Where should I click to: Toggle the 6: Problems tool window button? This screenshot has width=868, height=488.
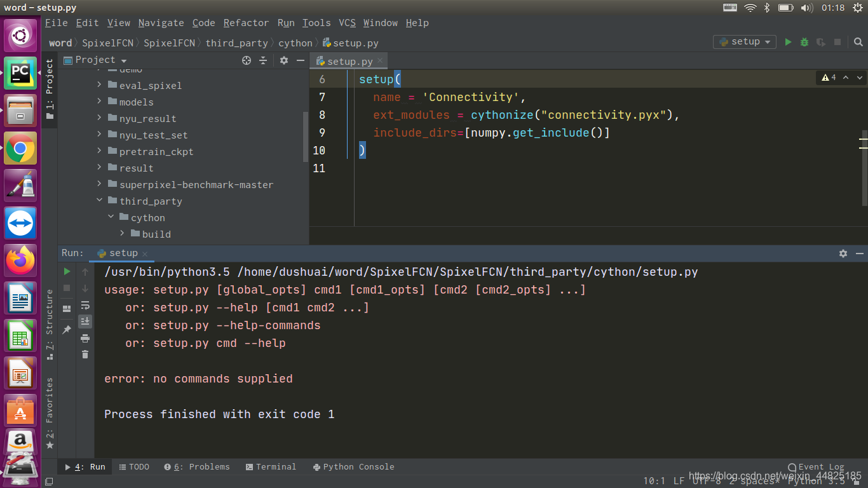point(197,466)
